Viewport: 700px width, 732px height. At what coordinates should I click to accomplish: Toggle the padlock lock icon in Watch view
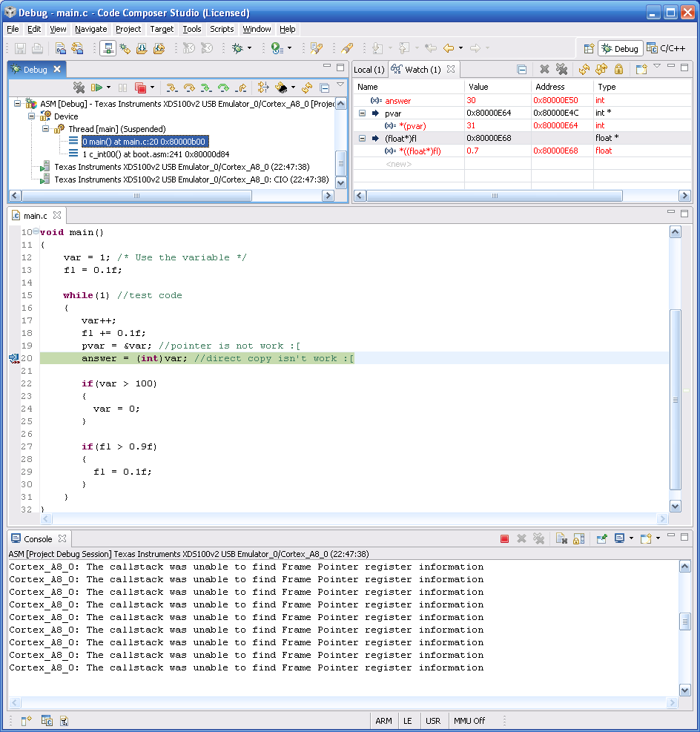(x=618, y=70)
